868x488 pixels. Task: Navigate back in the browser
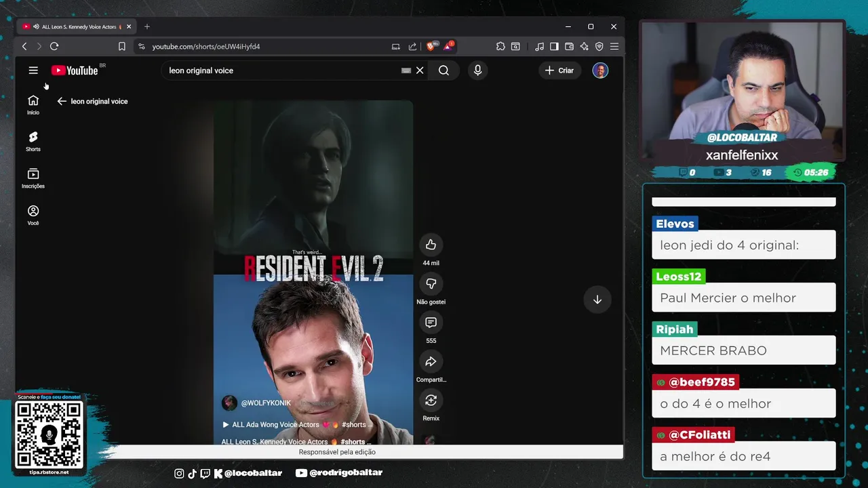24,46
